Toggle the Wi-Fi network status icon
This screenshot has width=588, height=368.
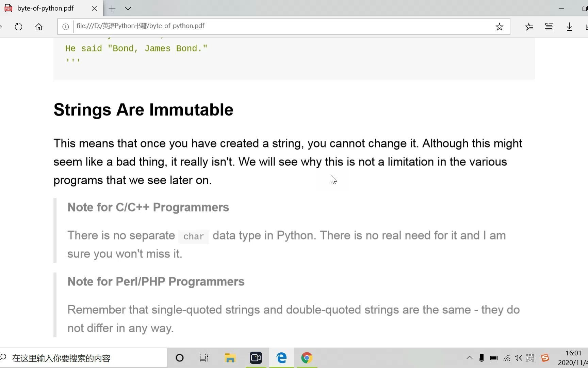click(x=507, y=358)
